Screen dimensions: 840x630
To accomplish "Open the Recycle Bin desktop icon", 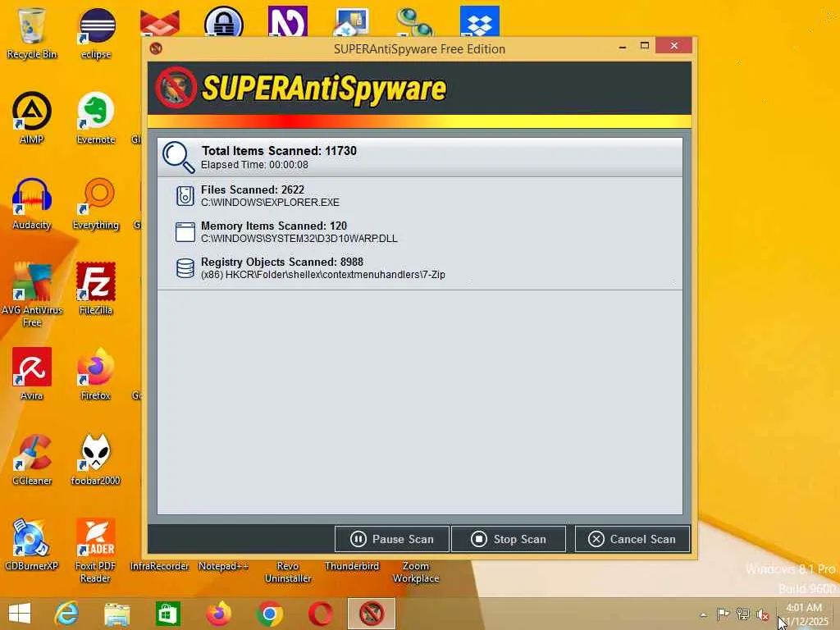I will click(x=32, y=33).
